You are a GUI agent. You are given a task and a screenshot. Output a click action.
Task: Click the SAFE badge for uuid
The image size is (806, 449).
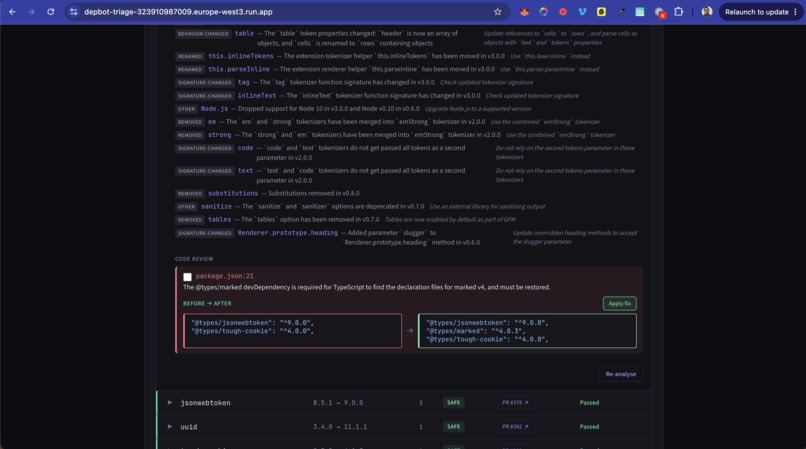tap(453, 426)
